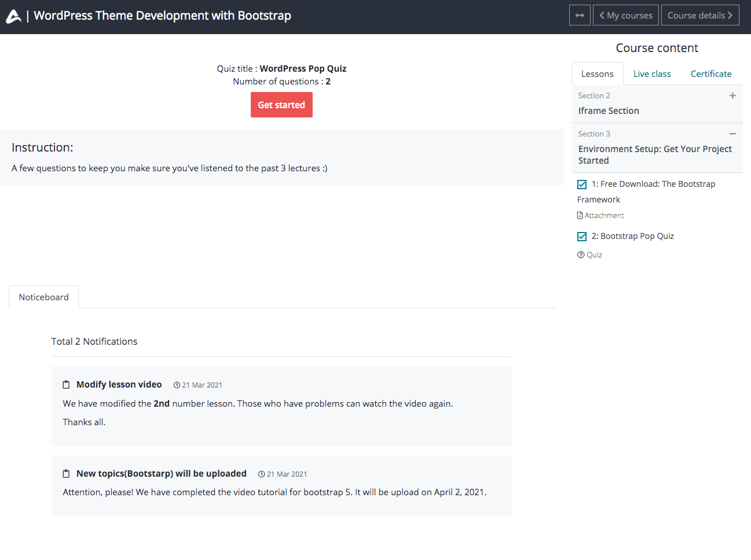Image resolution: width=751 pixels, height=560 pixels.
Task: Open Section 3 Environment Setup: Get Your Project Started
Action: click(x=655, y=154)
